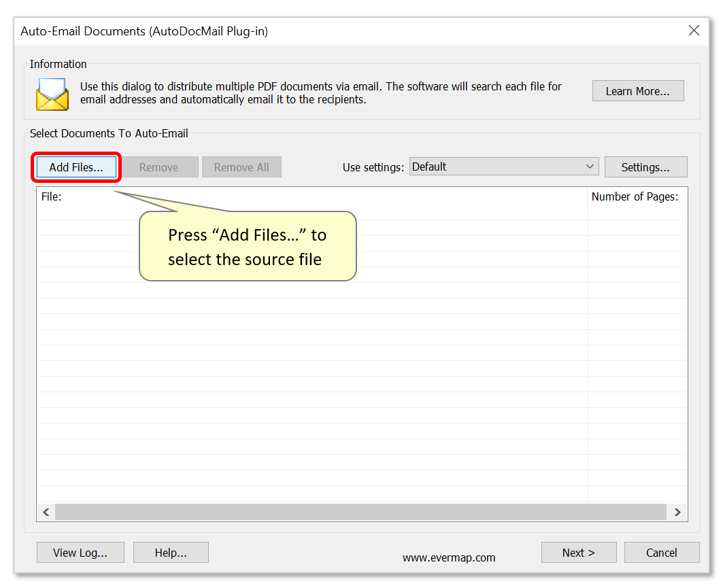Click the left scroll arrow of the file list
723x588 pixels.
(x=46, y=512)
